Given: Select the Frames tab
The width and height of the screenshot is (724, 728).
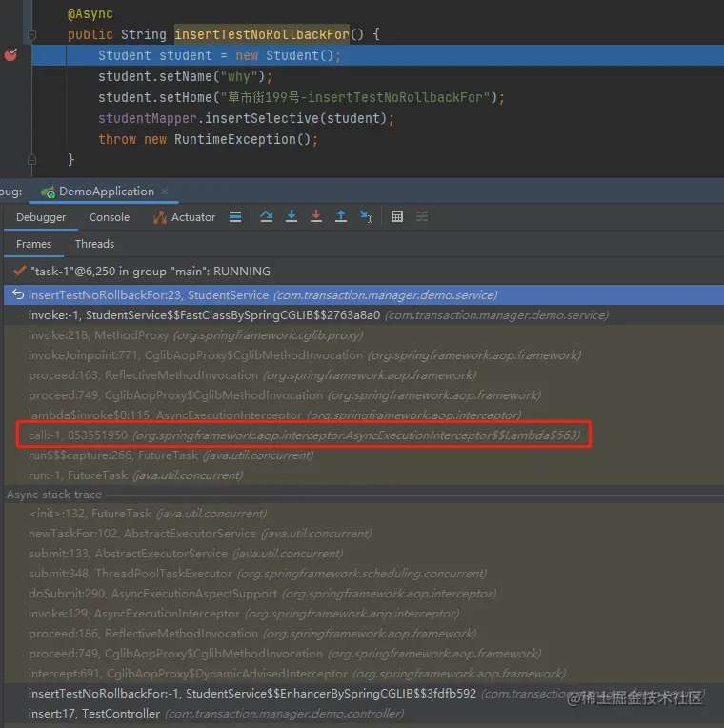Looking at the screenshot, I should 34,244.
